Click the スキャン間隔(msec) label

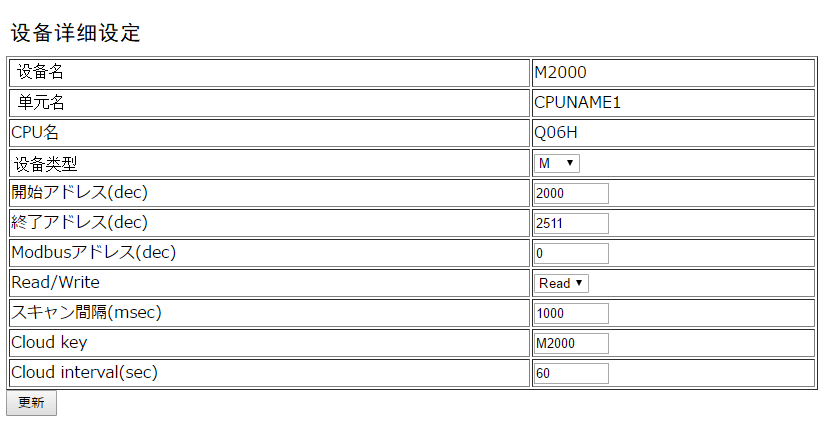pyautogui.click(x=86, y=313)
